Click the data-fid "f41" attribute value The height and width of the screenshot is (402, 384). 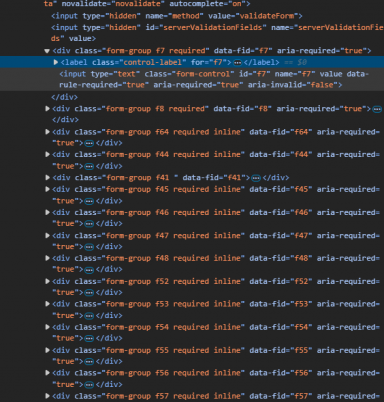234,177
